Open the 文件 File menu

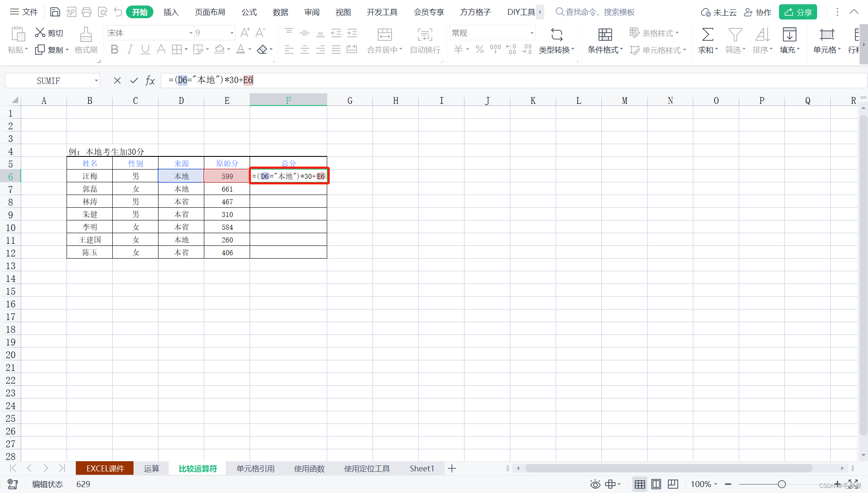click(24, 12)
